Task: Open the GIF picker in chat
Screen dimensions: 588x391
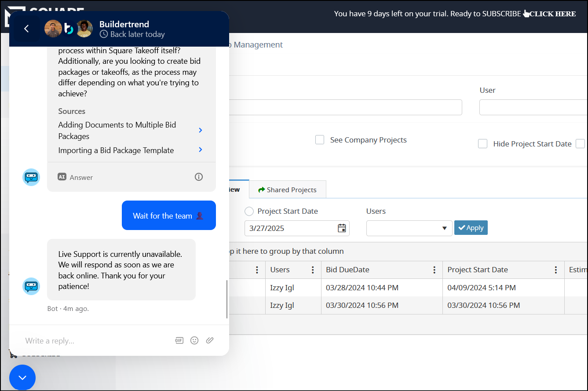Action: (179, 340)
